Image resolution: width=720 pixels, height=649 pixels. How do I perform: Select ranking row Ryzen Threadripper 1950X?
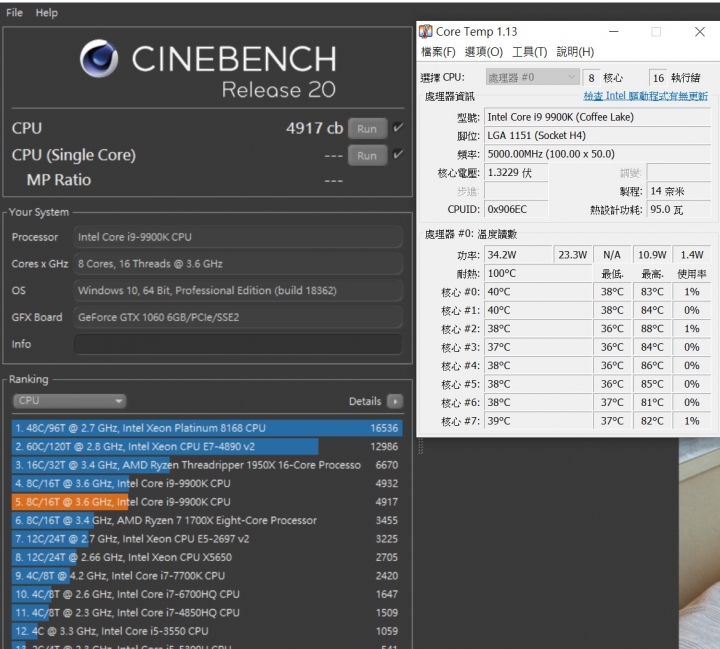pos(207,465)
